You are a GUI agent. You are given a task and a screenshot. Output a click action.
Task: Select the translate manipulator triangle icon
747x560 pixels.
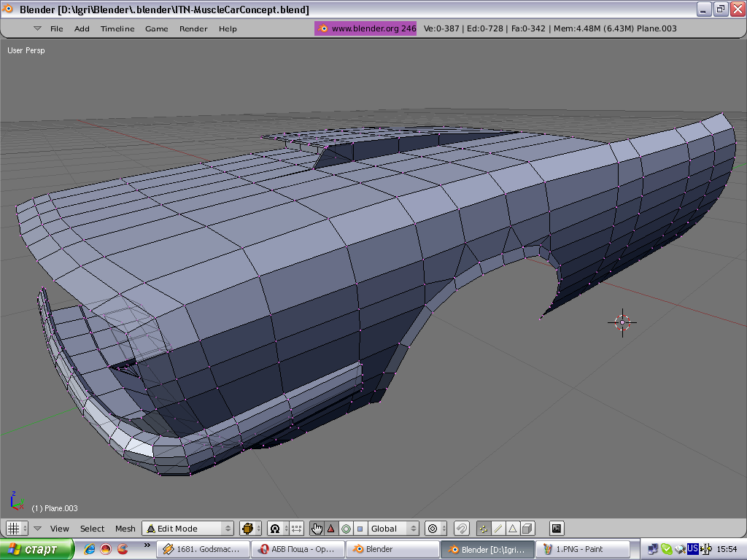tap(330, 529)
